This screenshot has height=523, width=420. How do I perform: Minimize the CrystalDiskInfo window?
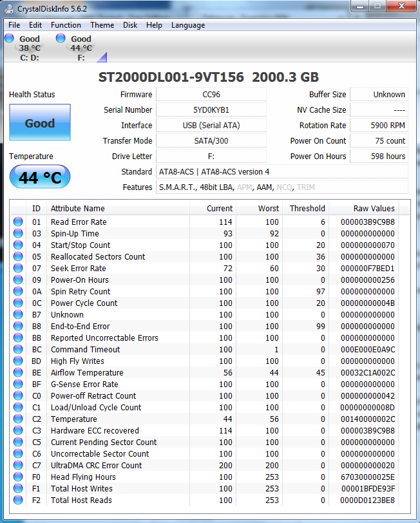pos(360,6)
